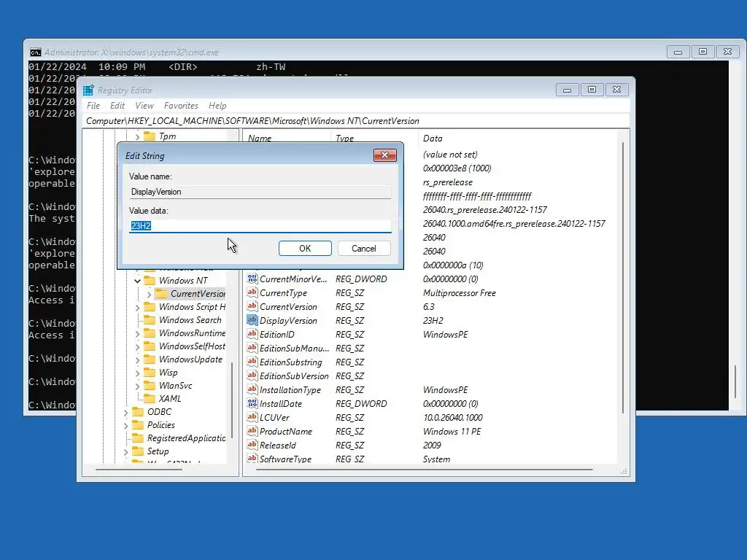
Task: Select the Tpm folder icon
Action: [150, 136]
